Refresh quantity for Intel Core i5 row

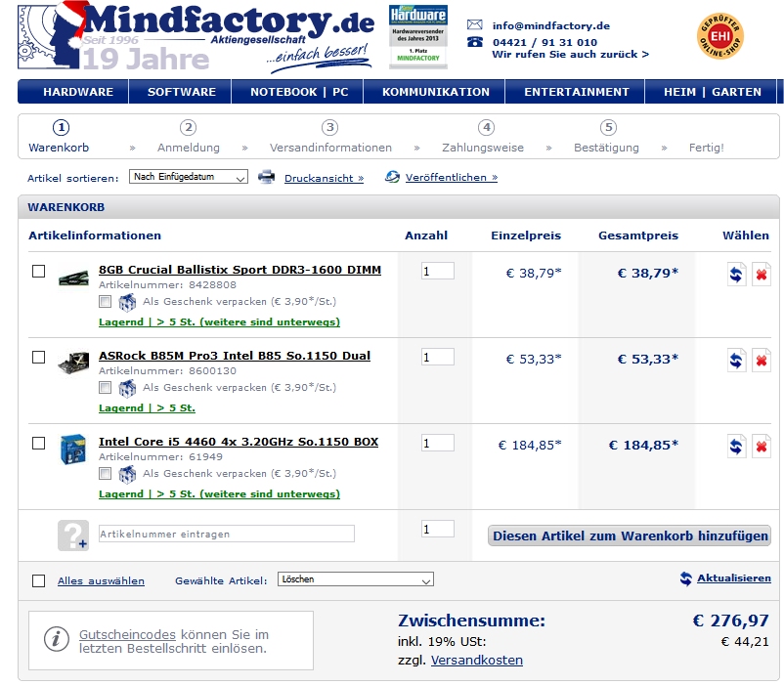pyautogui.click(x=736, y=447)
